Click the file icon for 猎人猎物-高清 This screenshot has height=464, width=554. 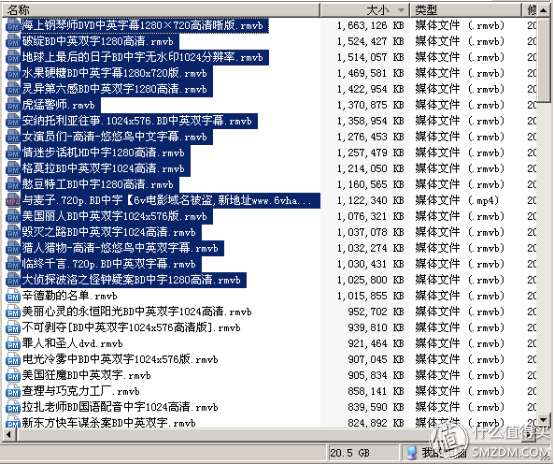(13, 248)
